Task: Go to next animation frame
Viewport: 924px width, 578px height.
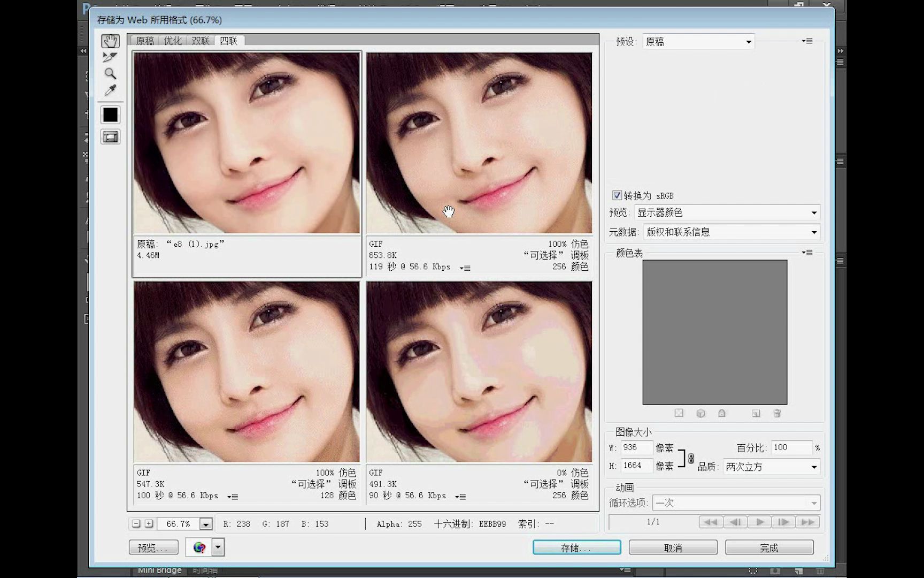Action: tap(783, 522)
